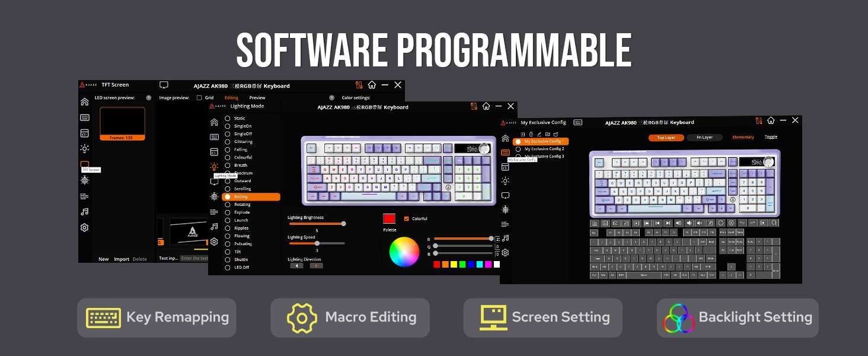Screen dimensions: 868x356
Task: Click the previous track media key icon
Action: (x=658, y=223)
